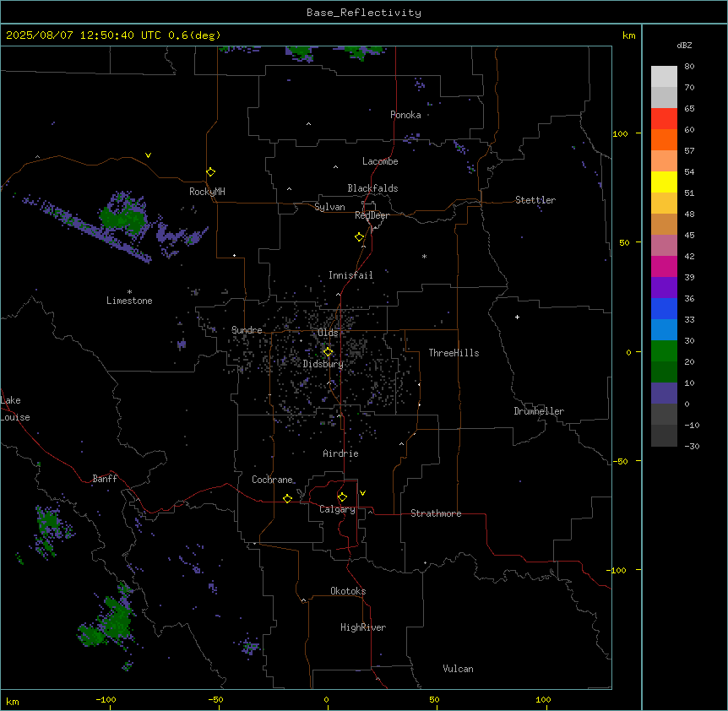The height and width of the screenshot is (711, 728).
Task: Click the Ponoka city label
Action: pyautogui.click(x=405, y=115)
